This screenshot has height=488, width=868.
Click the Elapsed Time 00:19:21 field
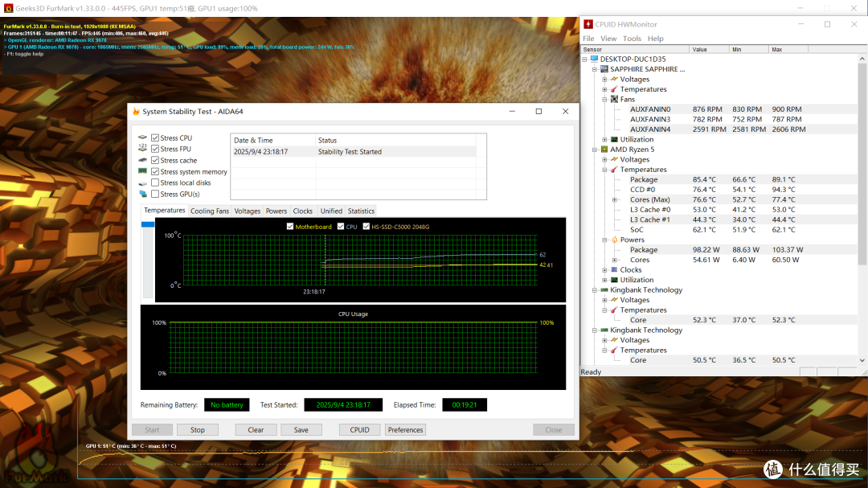point(465,405)
